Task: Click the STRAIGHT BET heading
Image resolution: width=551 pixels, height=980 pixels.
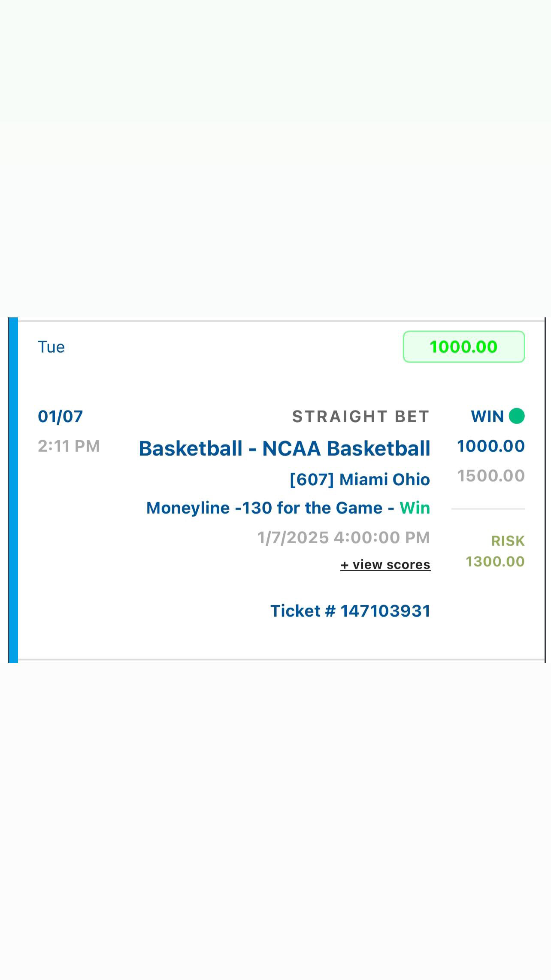Action: pos(361,416)
